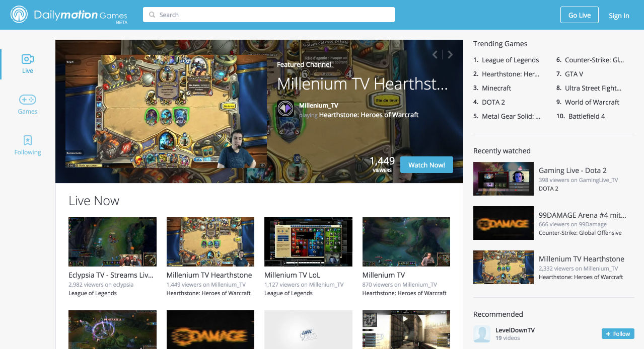
Task: Open the Games gamepad icon
Action: [28, 100]
